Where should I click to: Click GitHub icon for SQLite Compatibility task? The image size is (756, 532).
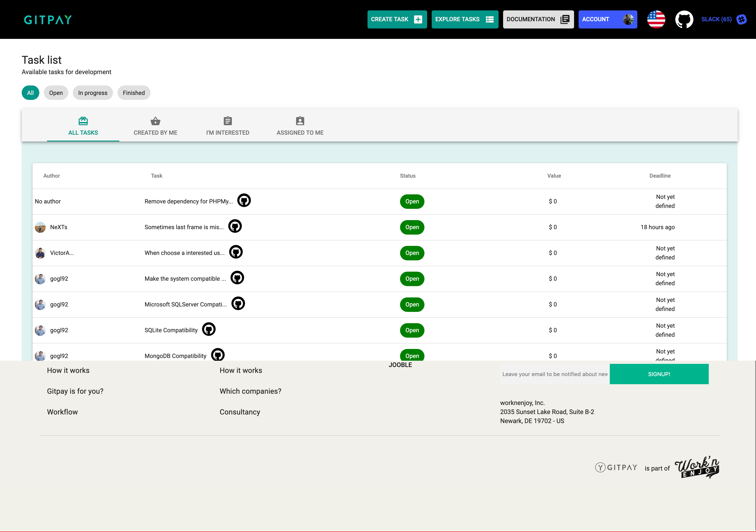(x=209, y=329)
